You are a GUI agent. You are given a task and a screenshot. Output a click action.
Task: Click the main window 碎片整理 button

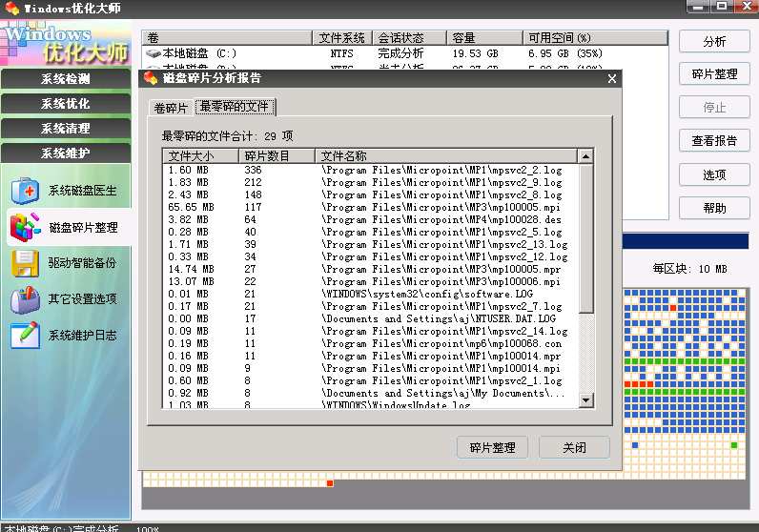[714, 74]
